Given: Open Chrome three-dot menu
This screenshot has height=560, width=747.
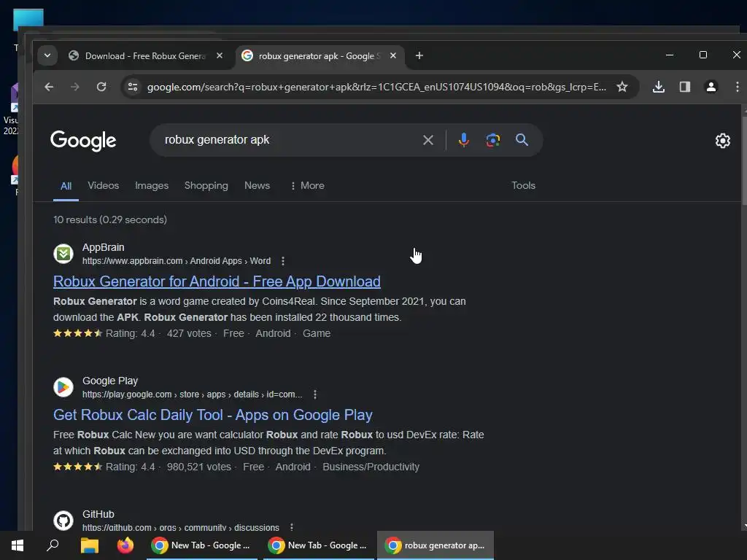Looking at the screenshot, I should coord(737,87).
